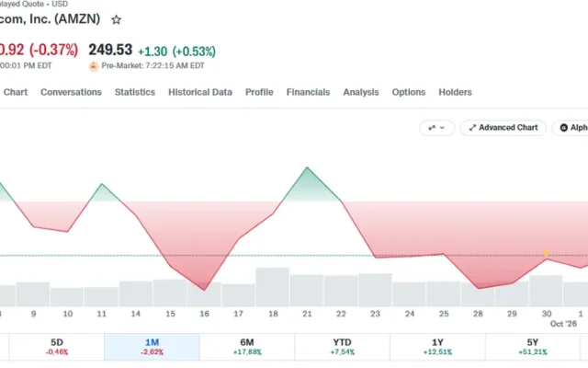The image size is (588, 368).
Task: Go to the Historical Data tab
Action: [x=200, y=92]
